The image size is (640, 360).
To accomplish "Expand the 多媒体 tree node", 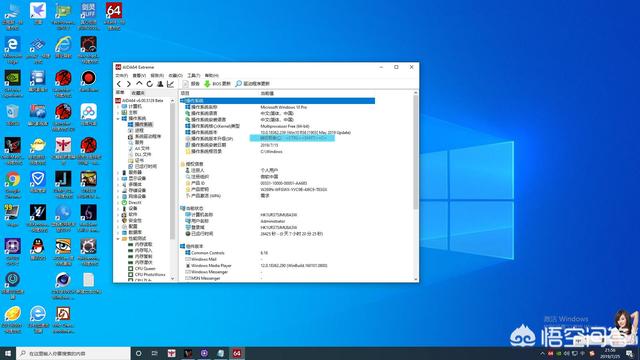I will [x=118, y=184].
